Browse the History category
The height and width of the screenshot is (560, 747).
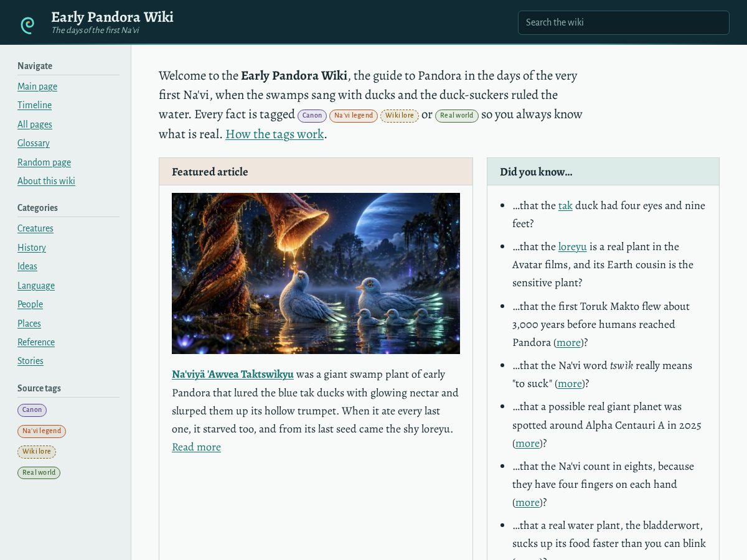32,248
